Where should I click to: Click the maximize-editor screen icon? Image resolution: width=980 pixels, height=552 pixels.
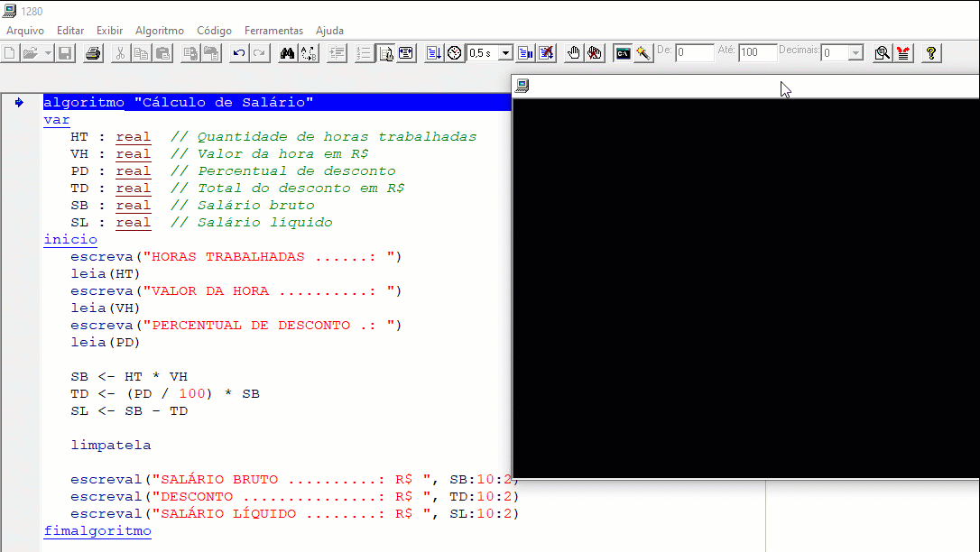point(406,53)
